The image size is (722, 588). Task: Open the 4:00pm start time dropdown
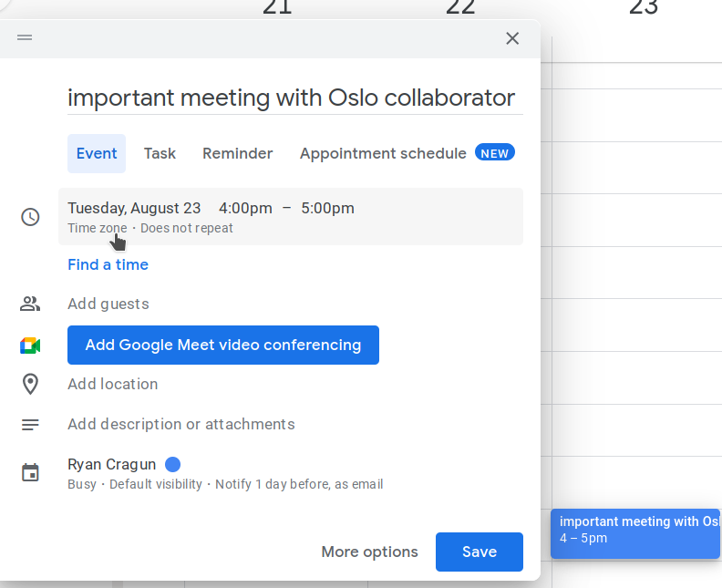[245, 208]
